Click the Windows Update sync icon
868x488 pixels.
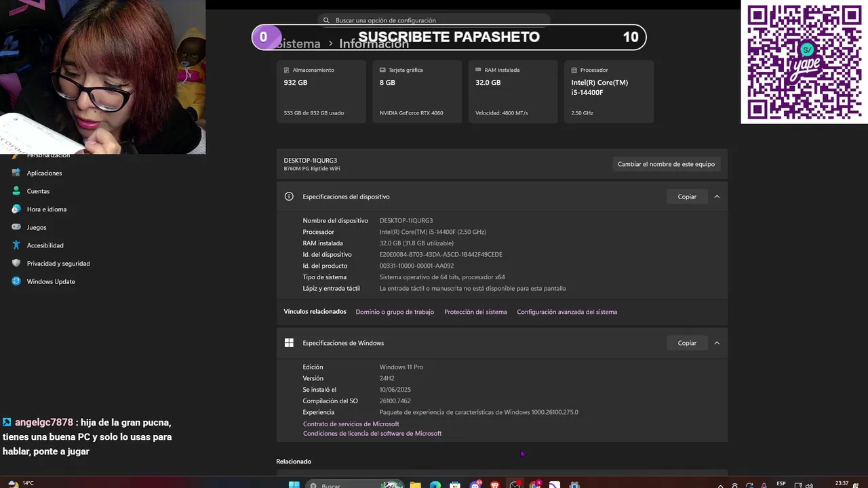[16, 281]
